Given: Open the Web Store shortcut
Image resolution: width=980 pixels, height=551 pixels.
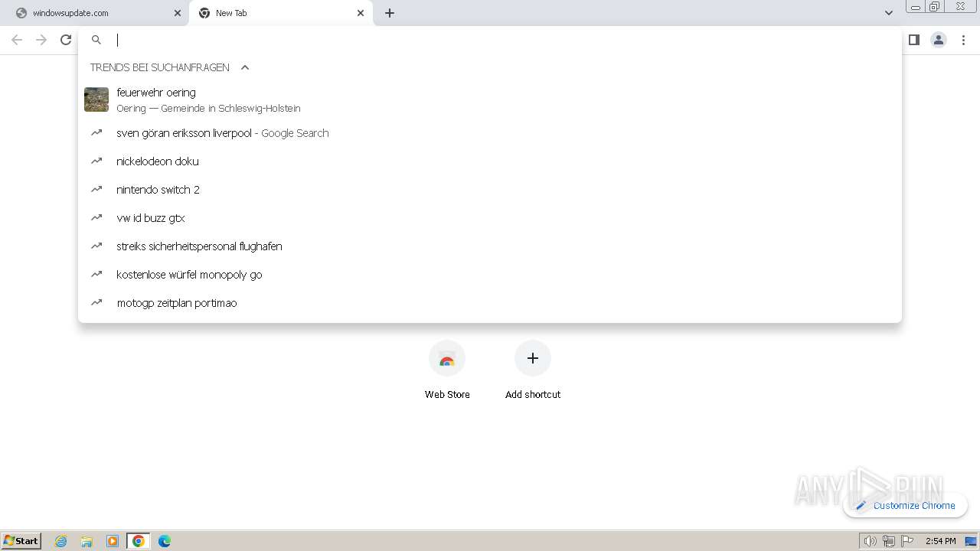Looking at the screenshot, I should click(447, 371).
